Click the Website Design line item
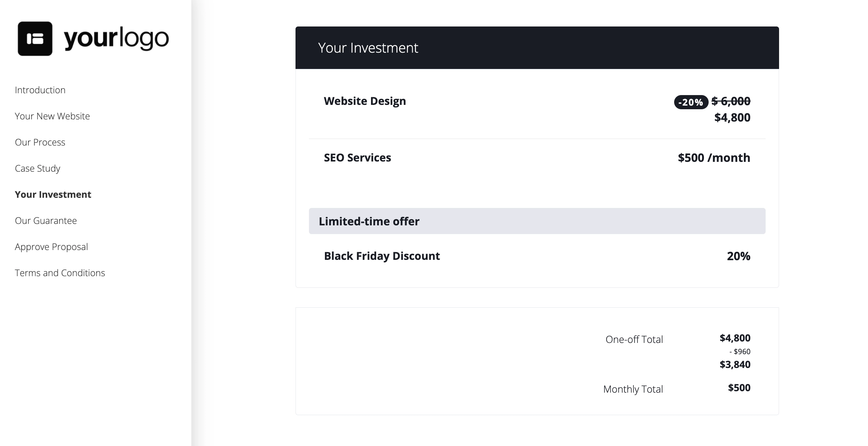The width and height of the screenshot is (868, 446). 364,101
